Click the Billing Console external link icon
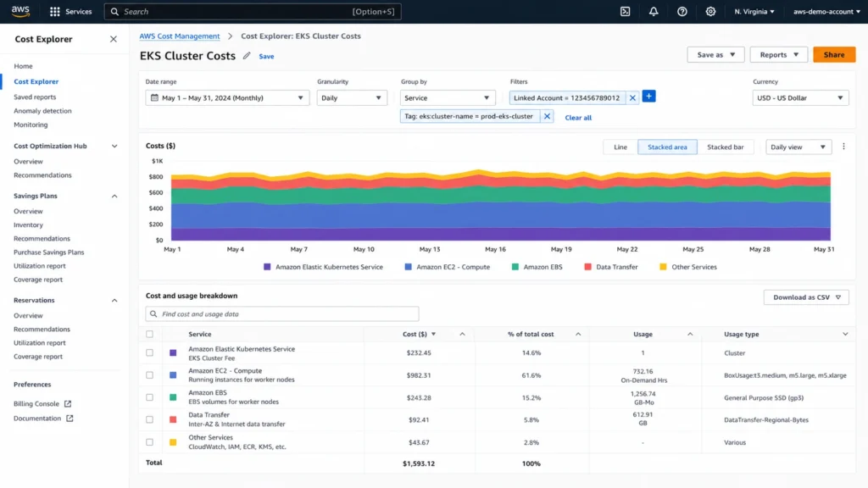868x488 pixels. pos(68,404)
